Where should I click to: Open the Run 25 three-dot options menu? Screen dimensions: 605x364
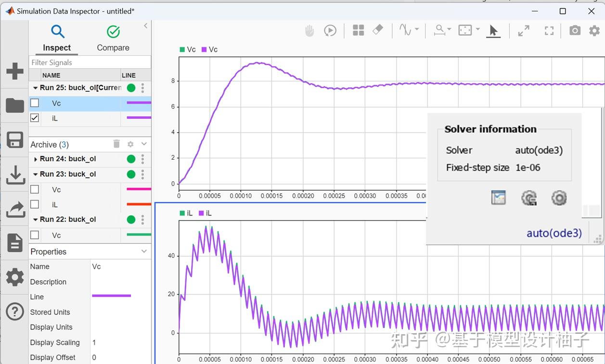[x=142, y=88]
